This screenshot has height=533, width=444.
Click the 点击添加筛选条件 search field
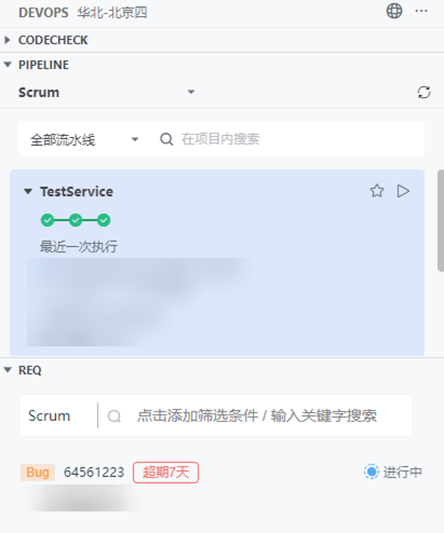pos(257,415)
